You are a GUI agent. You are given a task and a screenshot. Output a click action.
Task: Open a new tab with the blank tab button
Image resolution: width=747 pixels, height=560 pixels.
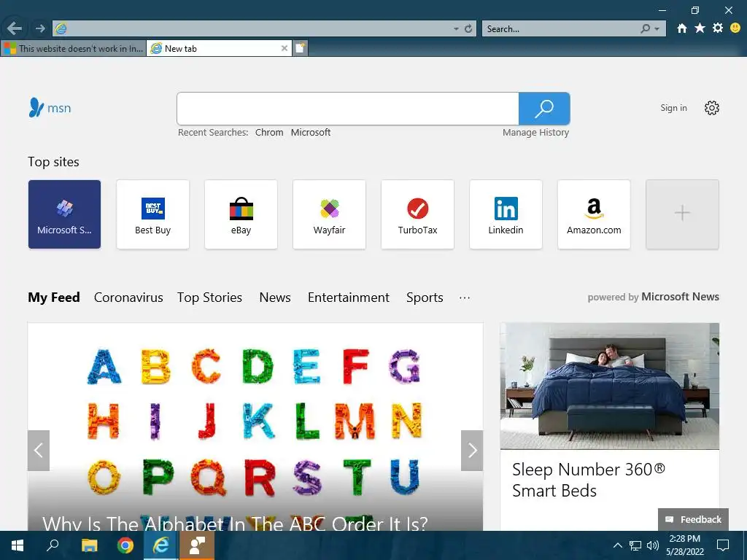[300, 48]
